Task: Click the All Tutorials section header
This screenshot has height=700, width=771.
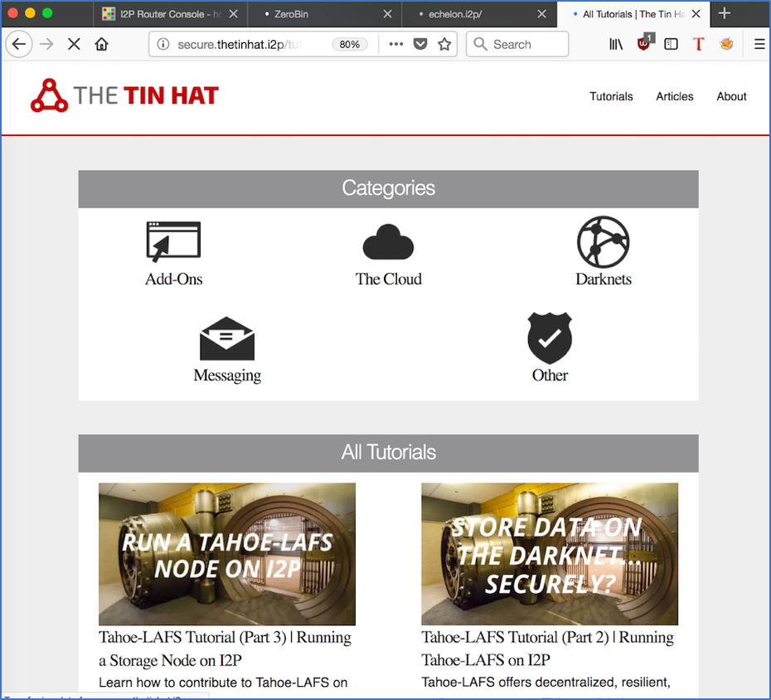Action: tap(389, 453)
